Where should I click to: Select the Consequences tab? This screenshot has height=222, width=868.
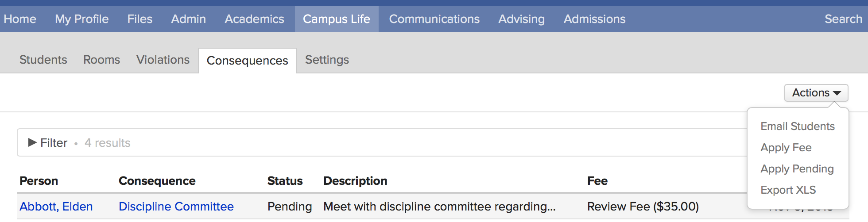(x=247, y=61)
